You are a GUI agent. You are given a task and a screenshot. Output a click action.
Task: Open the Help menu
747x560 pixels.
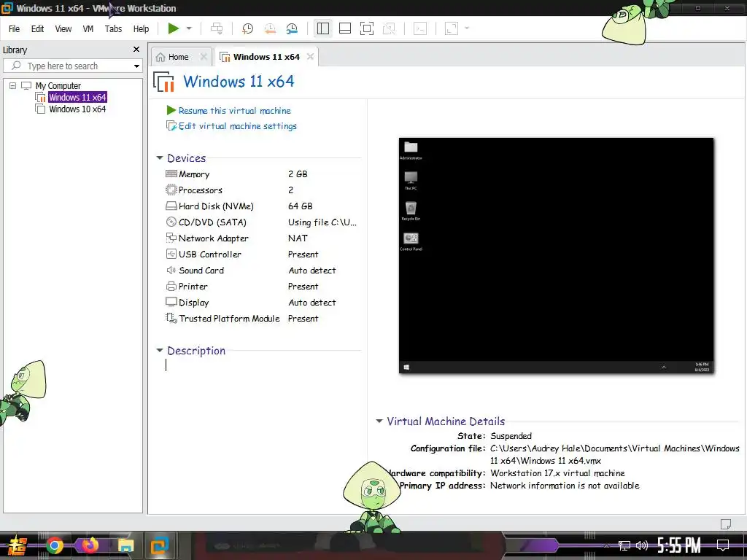coord(141,29)
